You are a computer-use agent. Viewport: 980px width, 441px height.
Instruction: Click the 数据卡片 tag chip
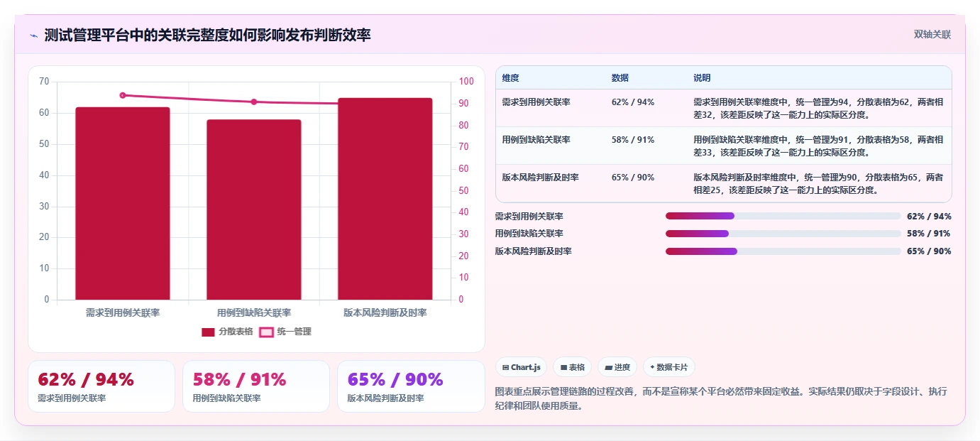tap(668, 367)
